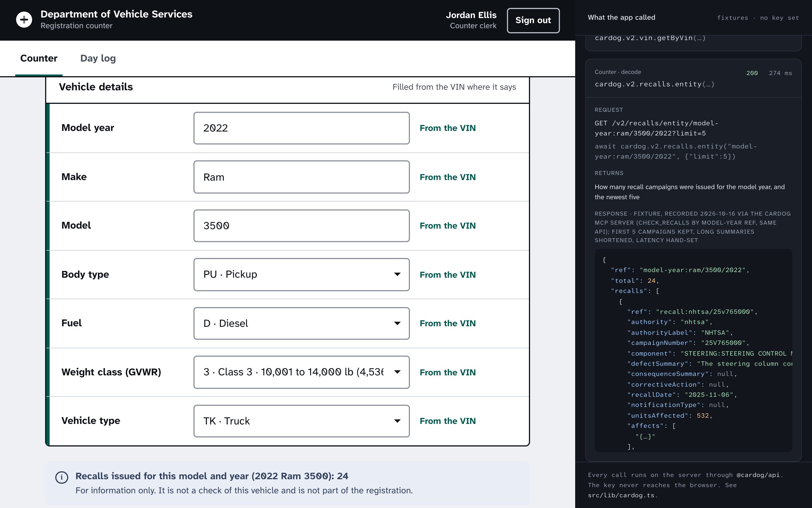Click 'From the VIN' beside Make
The height and width of the screenshot is (508, 812).
(x=448, y=177)
